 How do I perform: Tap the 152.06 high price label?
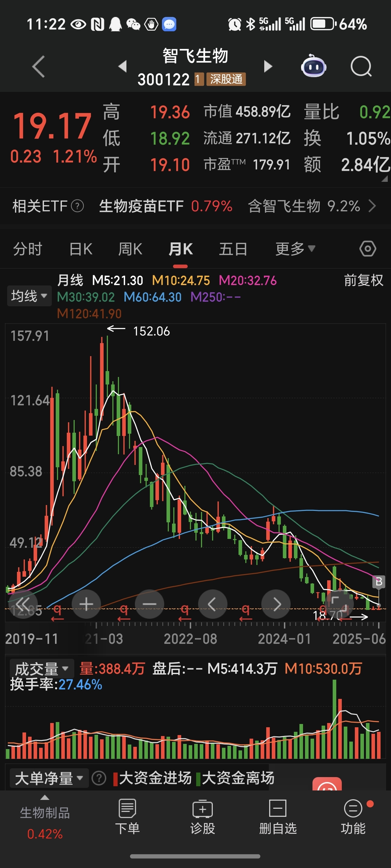151,331
